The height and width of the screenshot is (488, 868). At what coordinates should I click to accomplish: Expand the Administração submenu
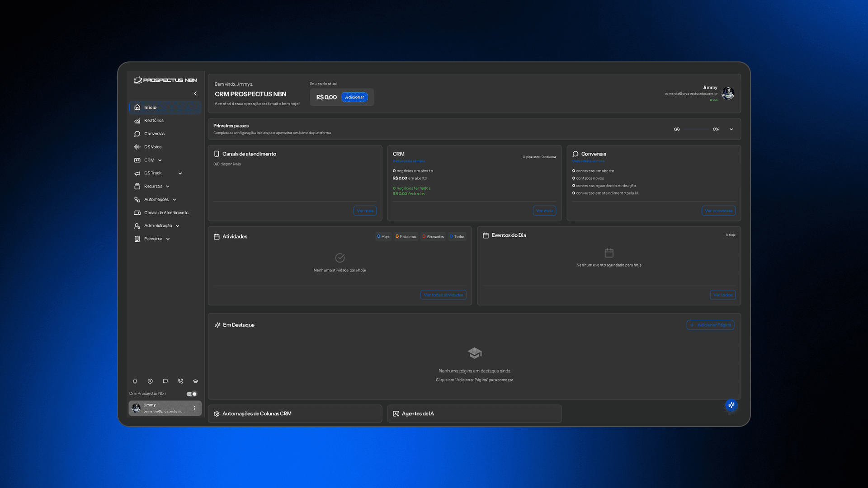tap(178, 226)
